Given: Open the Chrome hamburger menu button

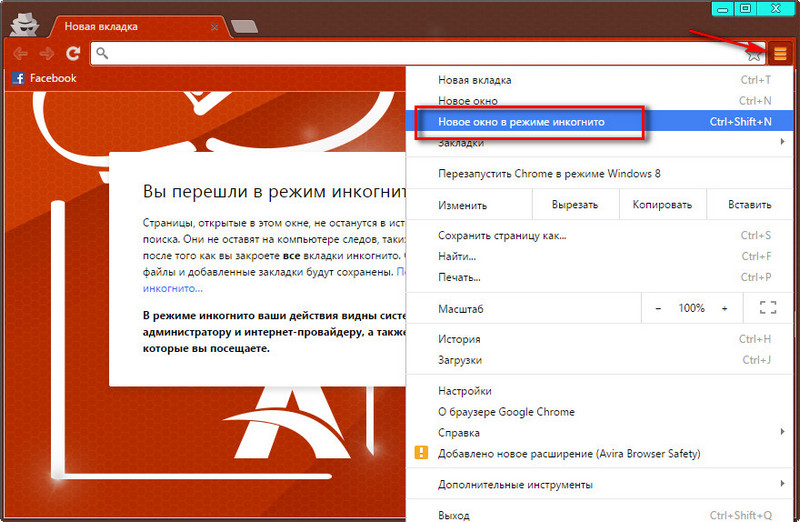Looking at the screenshot, I should tap(780, 53).
